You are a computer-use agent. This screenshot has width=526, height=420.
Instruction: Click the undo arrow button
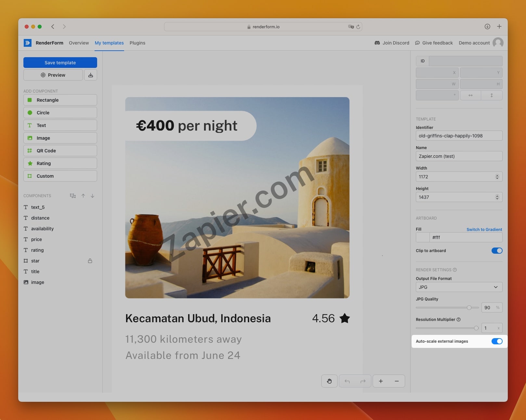347,381
